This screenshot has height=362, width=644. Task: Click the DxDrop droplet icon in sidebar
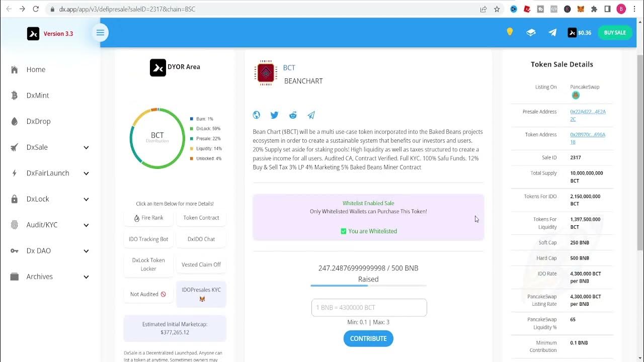15,121
